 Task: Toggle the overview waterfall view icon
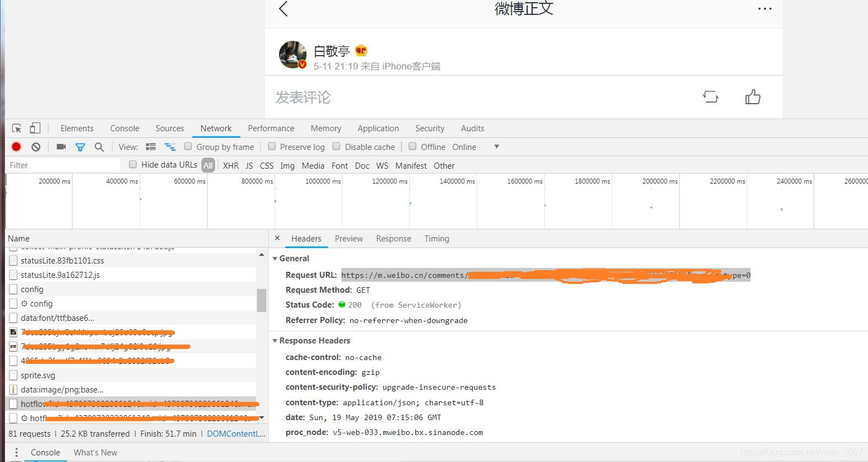[x=170, y=147]
